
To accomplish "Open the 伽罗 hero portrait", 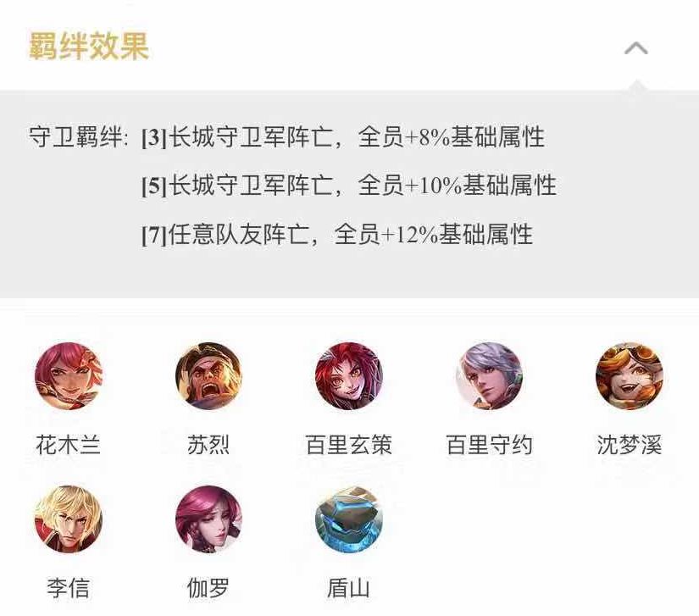I will click(208, 519).
